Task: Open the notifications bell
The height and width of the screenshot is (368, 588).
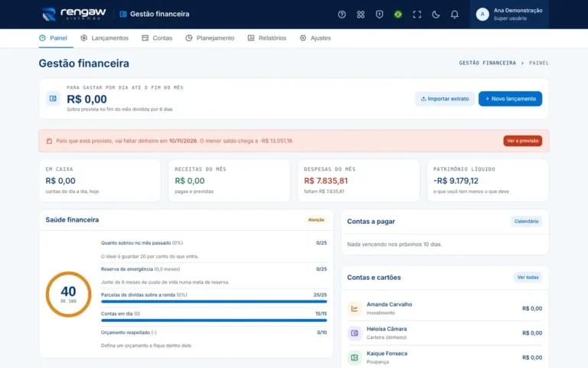Action: click(454, 15)
